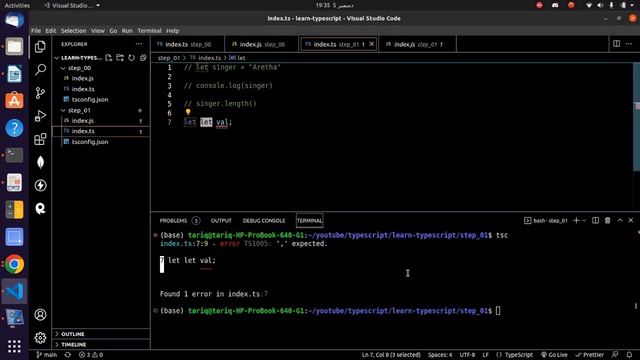Open the MongoDB leaf extension icon
Screen dimensions: 640x360
point(40,162)
